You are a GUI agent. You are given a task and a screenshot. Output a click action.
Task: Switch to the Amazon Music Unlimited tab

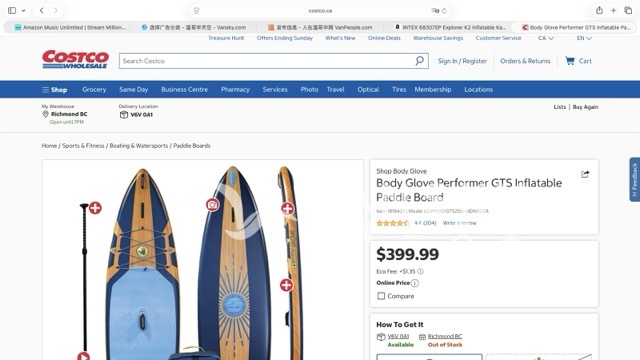click(x=70, y=27)
